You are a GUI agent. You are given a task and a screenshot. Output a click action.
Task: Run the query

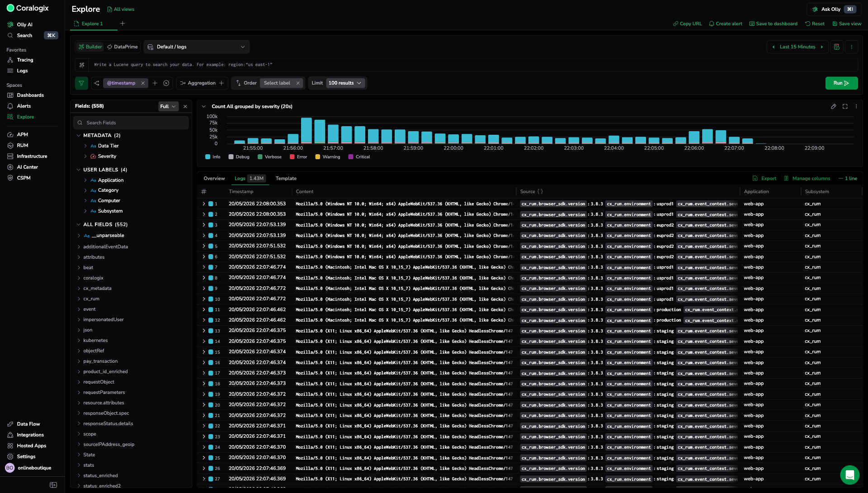tap(841, 83)
